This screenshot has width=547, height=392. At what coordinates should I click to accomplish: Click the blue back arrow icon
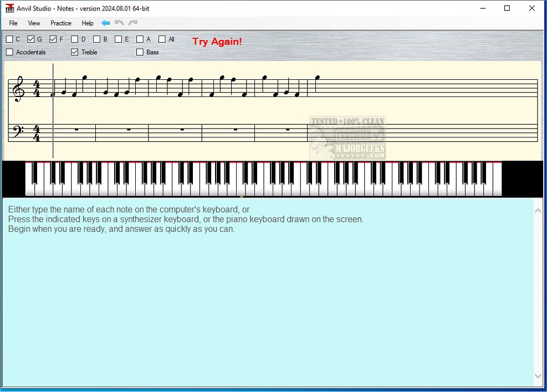click(105, 23)
